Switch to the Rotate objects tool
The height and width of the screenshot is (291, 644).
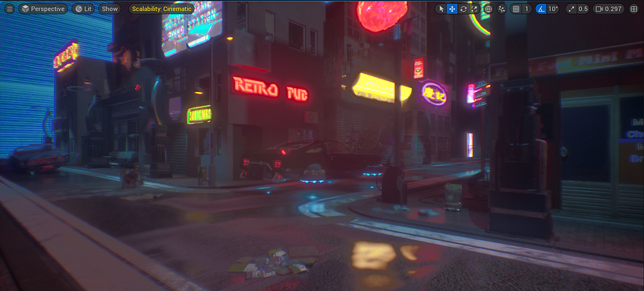click(463, 9)
